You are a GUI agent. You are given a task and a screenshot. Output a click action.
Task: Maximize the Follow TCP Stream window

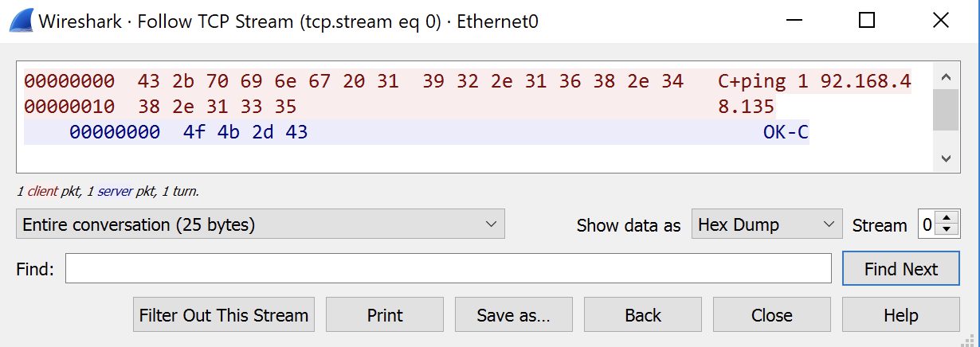coord(867,21)
